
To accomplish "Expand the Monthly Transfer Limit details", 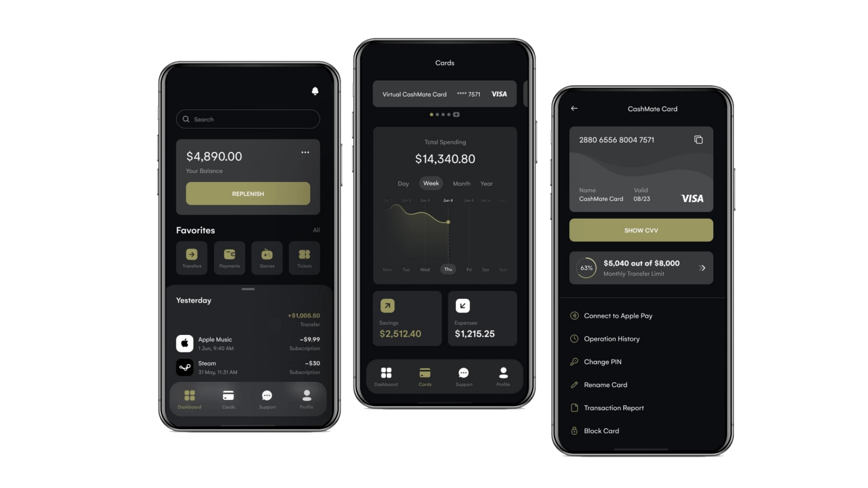I will pos(703,267).
